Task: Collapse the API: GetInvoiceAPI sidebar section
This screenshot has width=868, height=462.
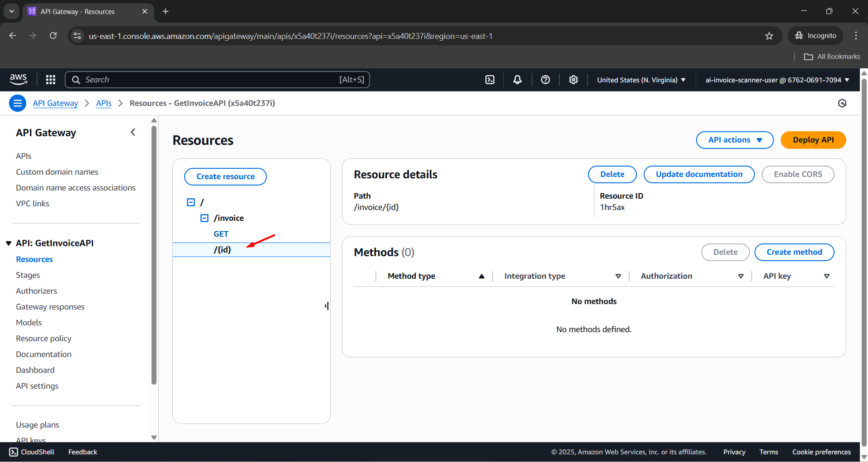Action: pos(9,243)
